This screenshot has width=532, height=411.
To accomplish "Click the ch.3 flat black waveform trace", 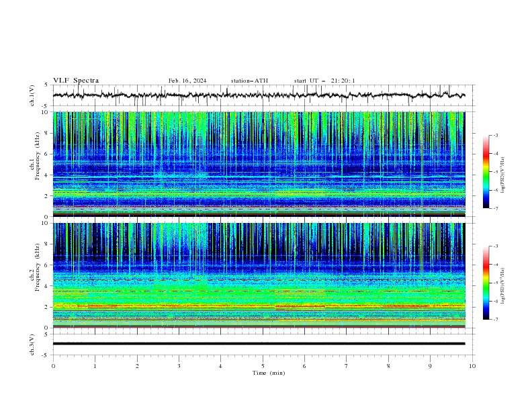I will pos(259,344).
